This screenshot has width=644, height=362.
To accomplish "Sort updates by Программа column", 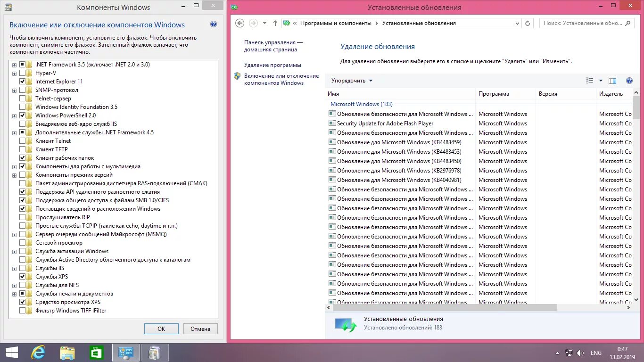I will [x=505, y=94].
